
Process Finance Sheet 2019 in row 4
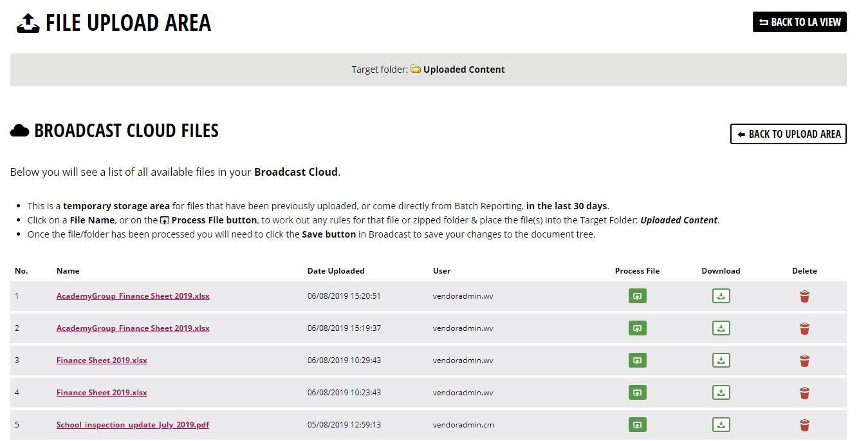coord(637,393)
